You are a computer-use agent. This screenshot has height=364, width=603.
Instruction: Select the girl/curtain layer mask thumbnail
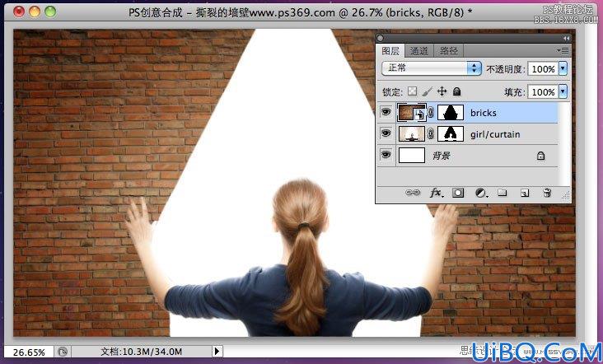coord(451,133)
